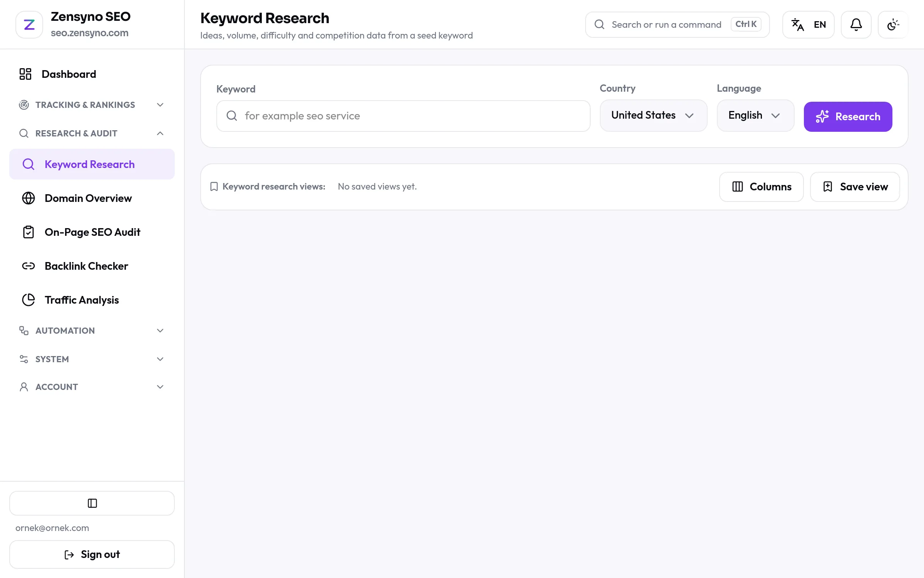Viewport: 924px width, 578px height.
Task: Click the magnifier icon inside Keyword field
Action: pos(232,116)
